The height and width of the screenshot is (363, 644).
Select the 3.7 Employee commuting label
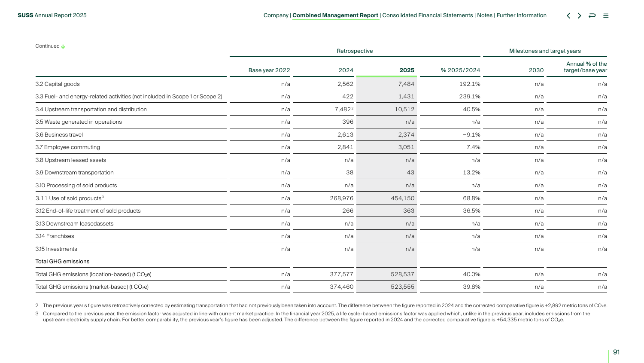pyautogui.click(x=68, y=147)
